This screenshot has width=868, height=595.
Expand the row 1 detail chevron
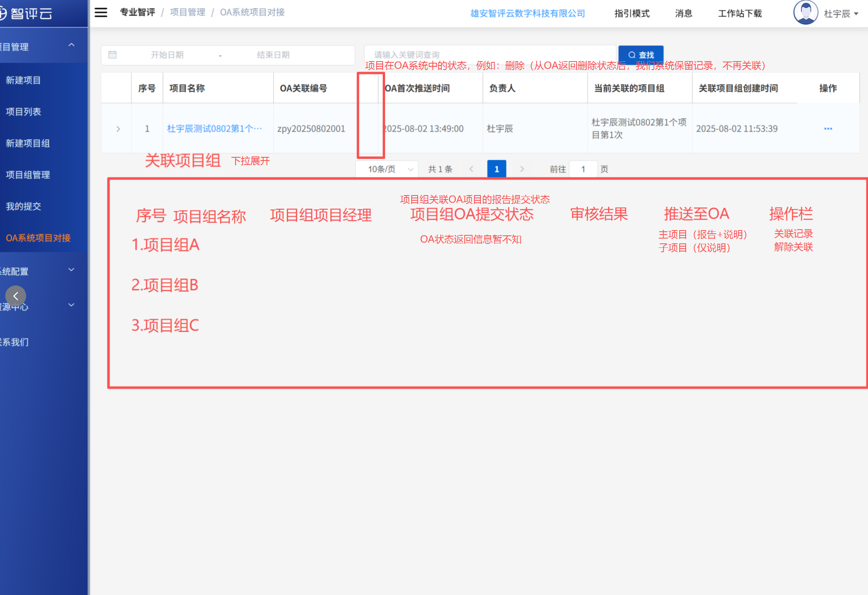pyautogui.click(x=118, y=129)
